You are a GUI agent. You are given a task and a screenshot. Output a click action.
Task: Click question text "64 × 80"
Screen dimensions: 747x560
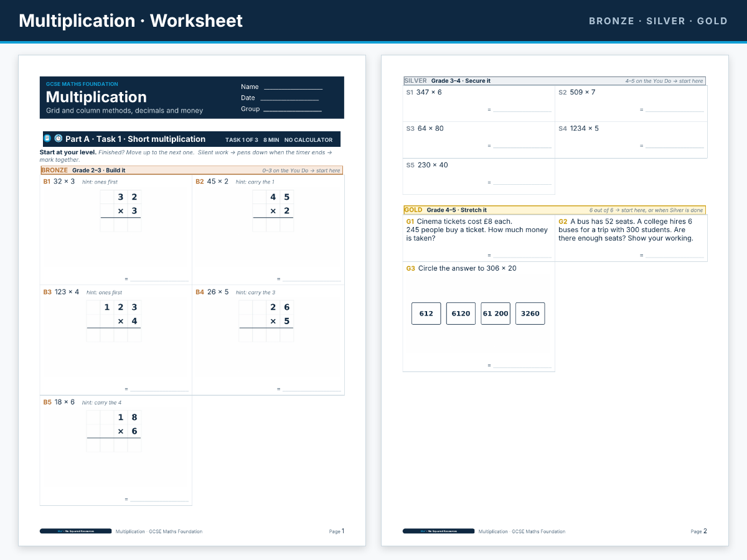[431, 129]
